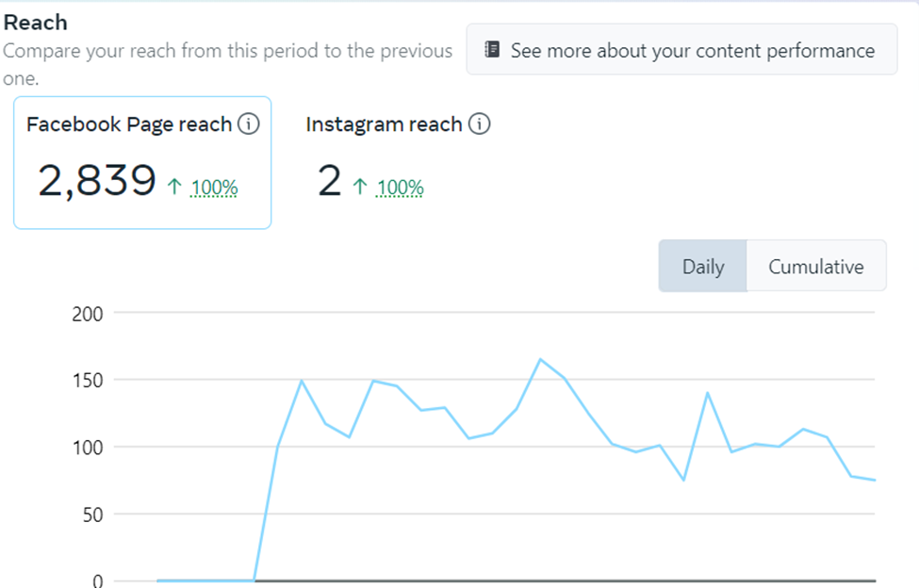
Task: Click the highest peak of the reach line
Action: 541,359
